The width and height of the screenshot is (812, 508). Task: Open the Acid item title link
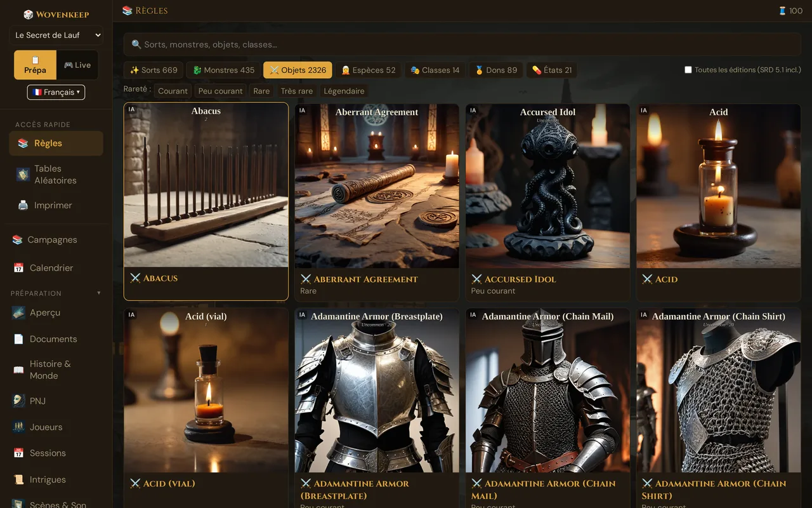[x=667, y=279]
